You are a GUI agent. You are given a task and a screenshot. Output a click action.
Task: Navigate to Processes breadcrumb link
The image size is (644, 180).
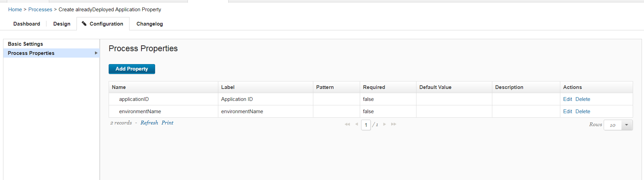point(40,10)
